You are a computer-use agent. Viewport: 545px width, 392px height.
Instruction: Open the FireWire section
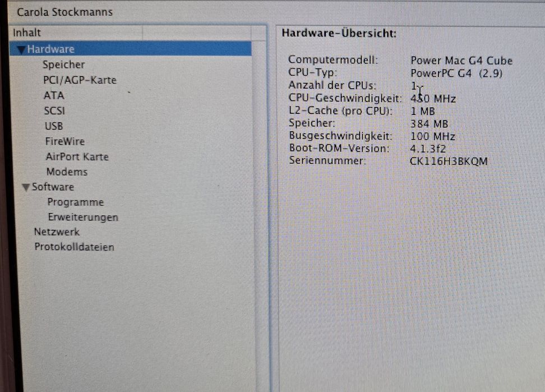tap(65, 141)
